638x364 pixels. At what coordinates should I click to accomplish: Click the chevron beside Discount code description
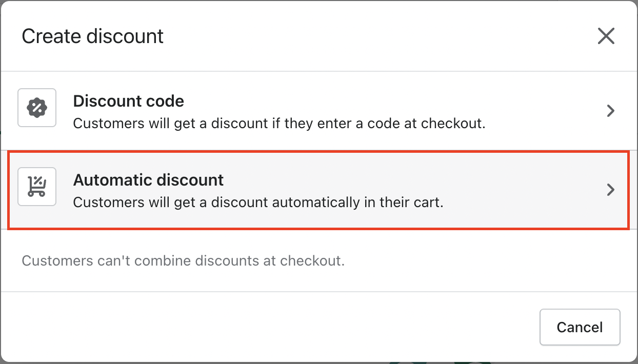click(610, 111)
